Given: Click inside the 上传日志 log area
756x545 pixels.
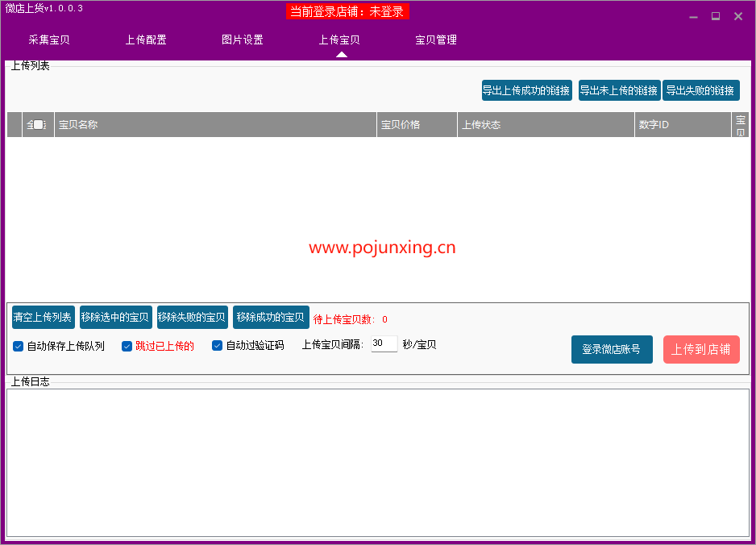Looking at the screenshot, I should (377, 463).
